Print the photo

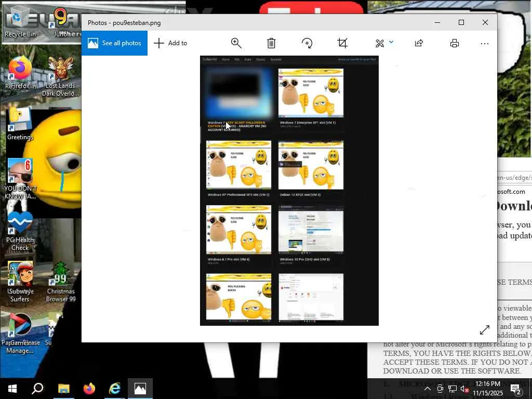click(x=454, y=43)
